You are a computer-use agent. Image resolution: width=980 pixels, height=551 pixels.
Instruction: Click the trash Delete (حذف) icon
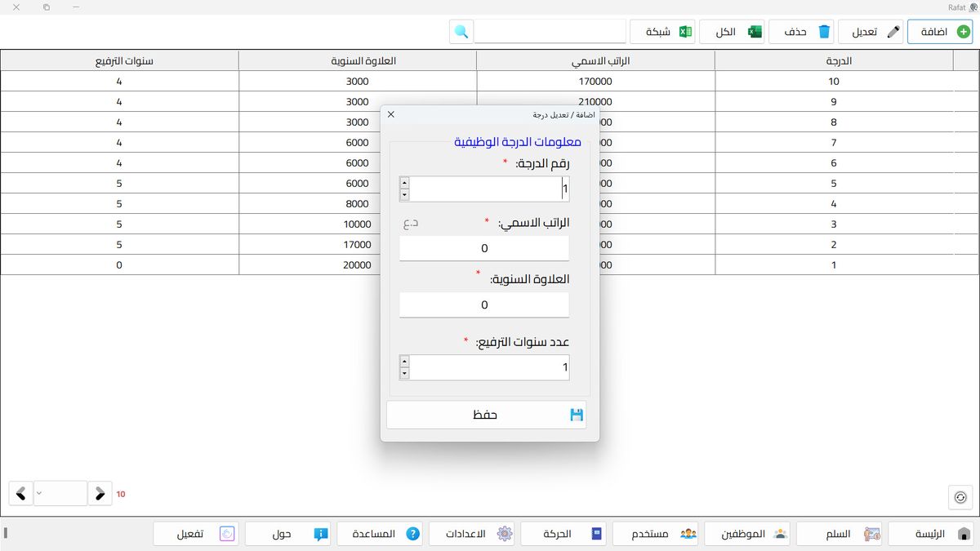pos(824,32)
